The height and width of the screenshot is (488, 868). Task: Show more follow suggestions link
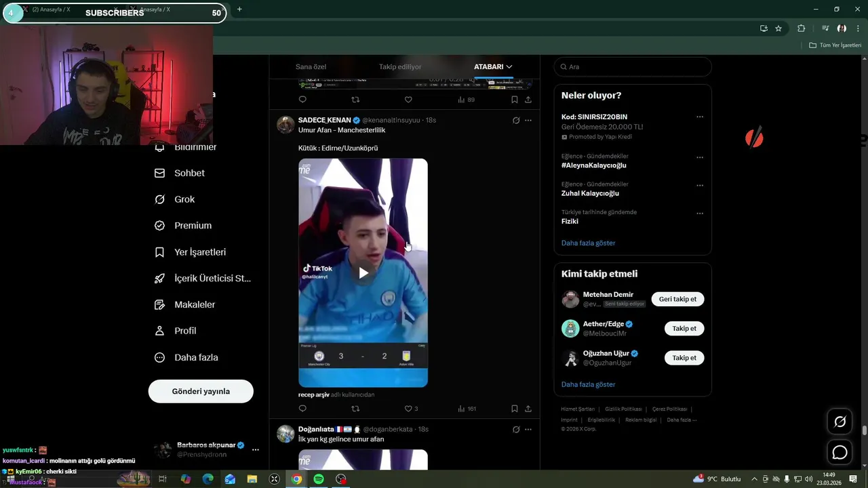(588, 384)
